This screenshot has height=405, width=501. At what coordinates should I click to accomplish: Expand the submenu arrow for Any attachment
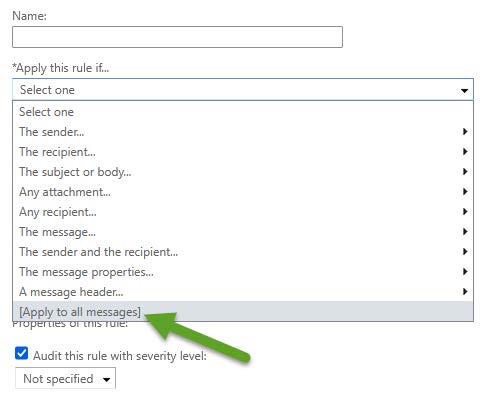tap(465, 192)
